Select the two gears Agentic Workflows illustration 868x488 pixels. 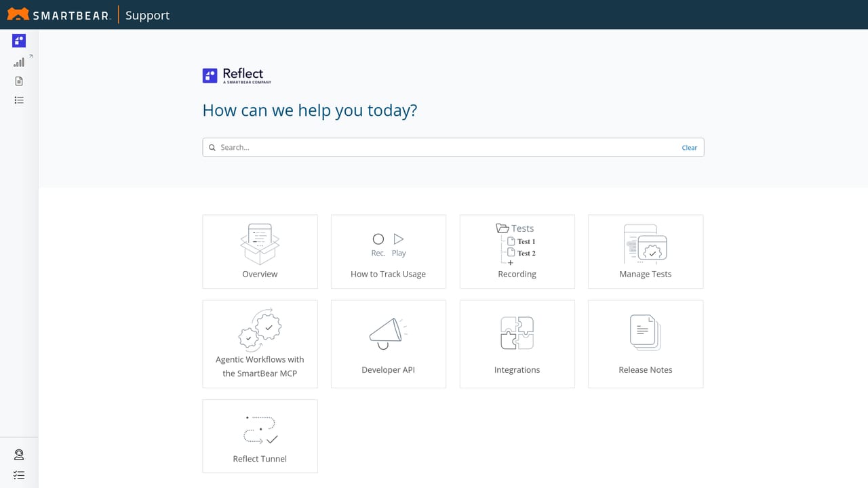pyautogui.click(x=260, y=329)
